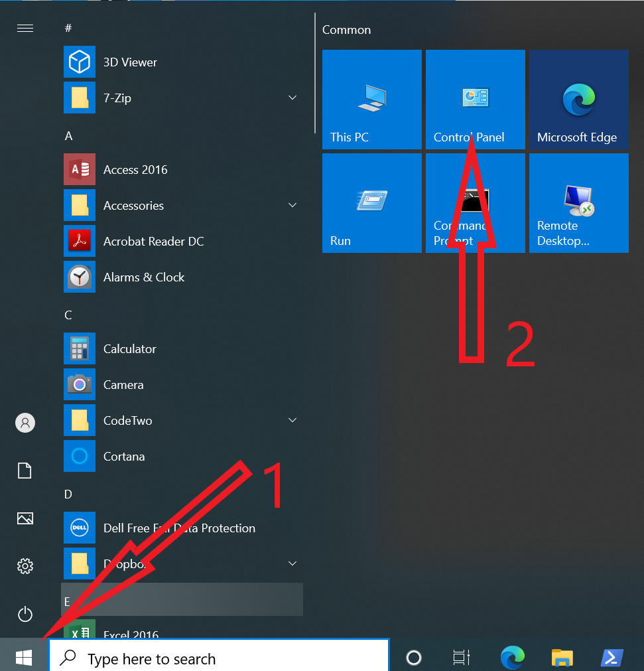
Task: Click the E section letter header
Action: click(x=182, y=599)
